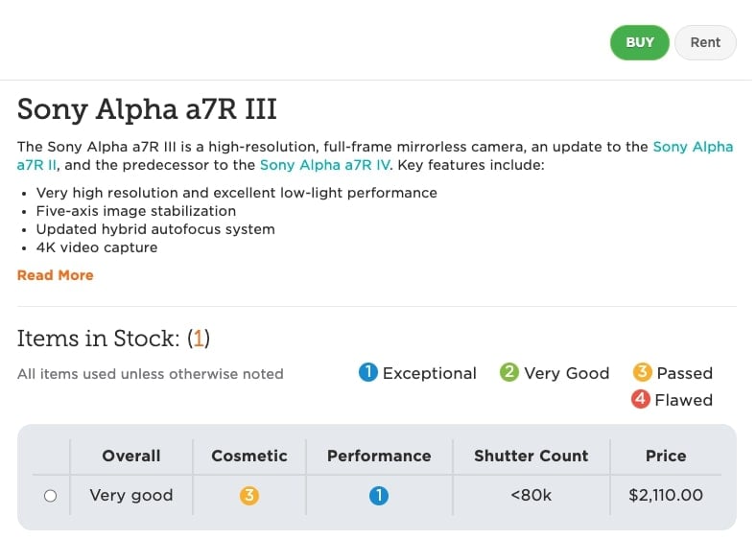Switch to the BUY option
The height and width of the screenshot is (539, 756).
pos(640,42)
